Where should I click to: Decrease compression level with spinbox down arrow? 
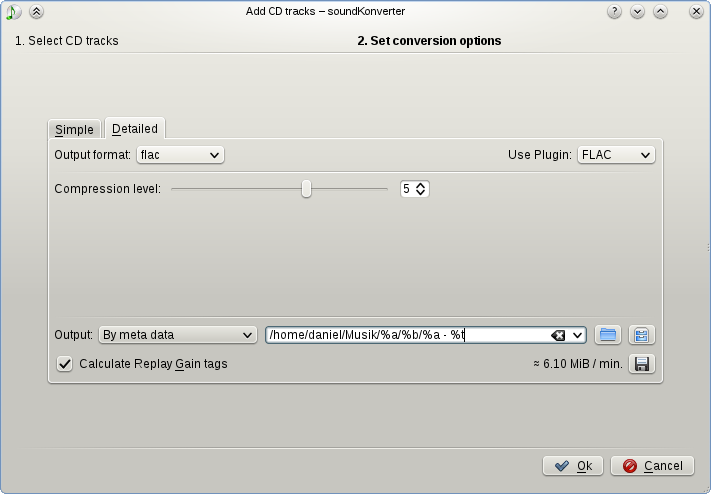tap(420, 193)
